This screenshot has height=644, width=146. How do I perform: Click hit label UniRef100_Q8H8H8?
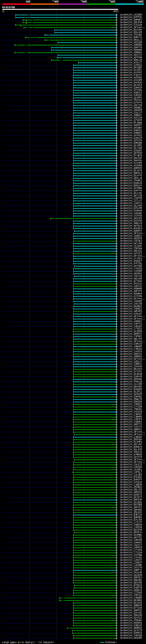pyautogui.click(x=131, y=50)
